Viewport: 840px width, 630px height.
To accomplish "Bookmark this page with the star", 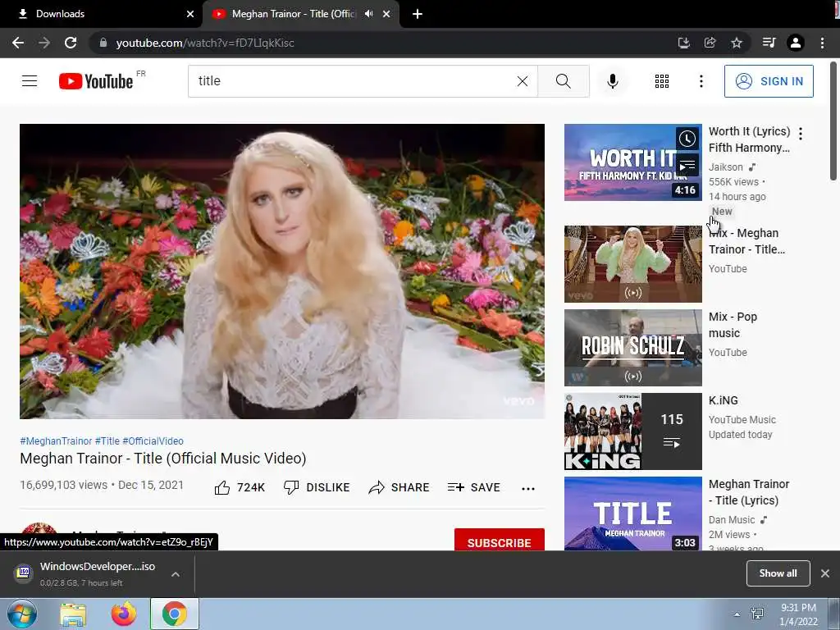I will [737, 43].
